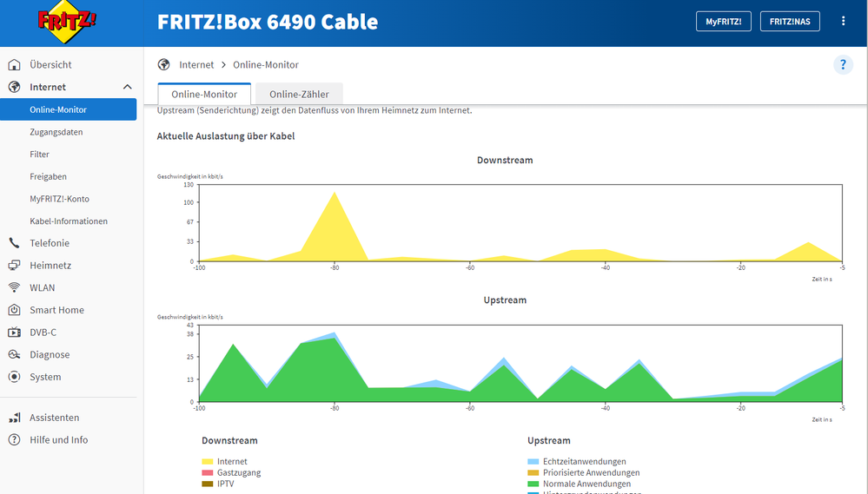Open the WLAN menu
This screenshot has height=494, width=868.
(x=42, y=287)
